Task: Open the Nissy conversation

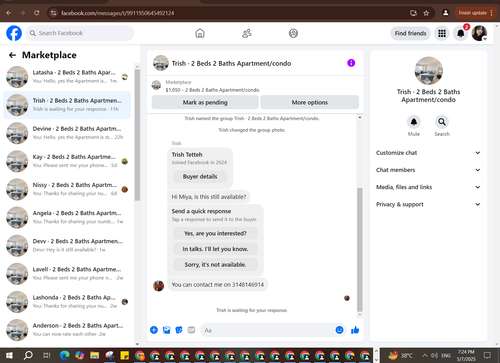Action: (67, 189)
